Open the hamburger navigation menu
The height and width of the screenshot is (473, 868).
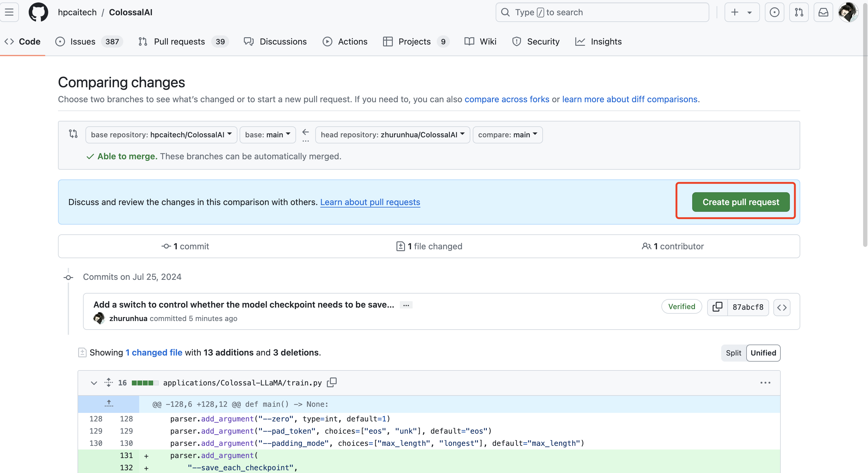(x=9, y=13)
